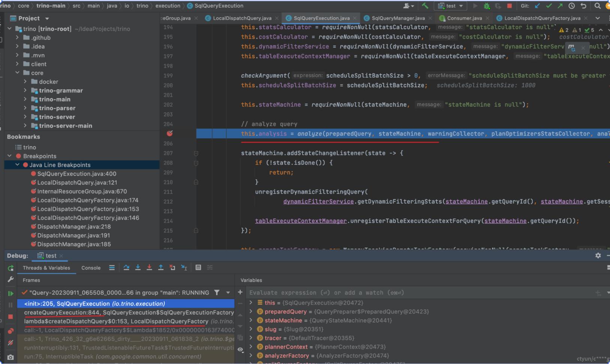Collapse the Breakpoints bookmark group
610x364 pixels.
9,156
